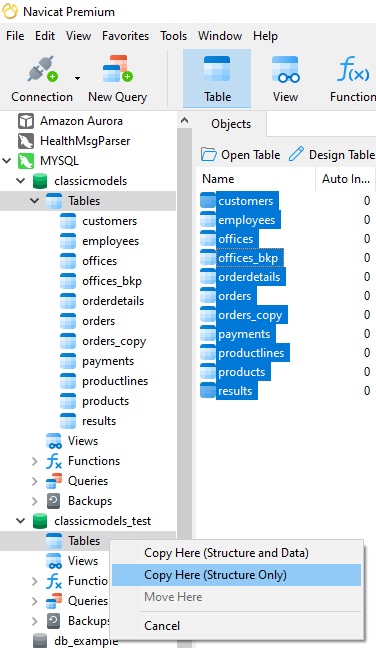Open the Window menu

[x=220, y=36]
